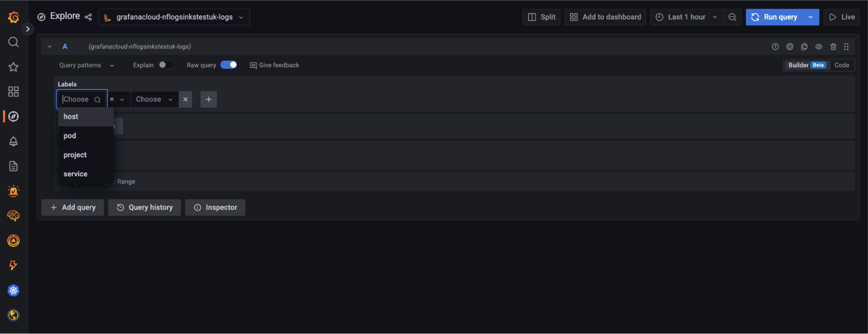Select the Explore compass sidebar icon
Viewport: 868px width, 334px height.
tap(13, 116)
